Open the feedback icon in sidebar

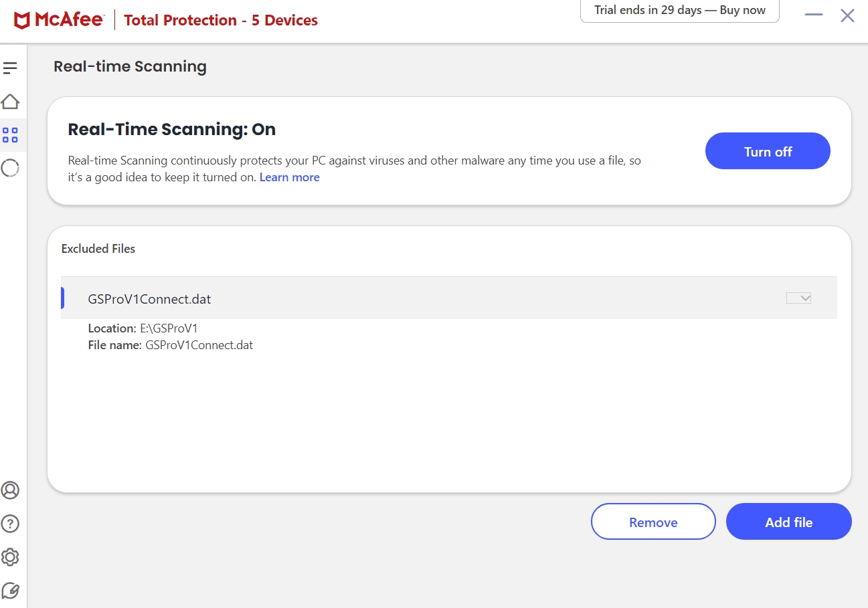[10, 591]
